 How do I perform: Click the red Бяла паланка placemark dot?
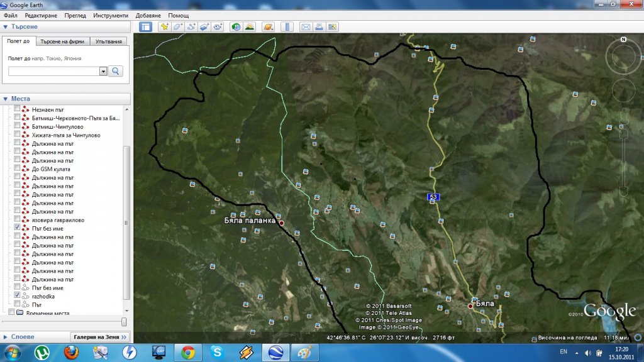[x=282, y=223]
